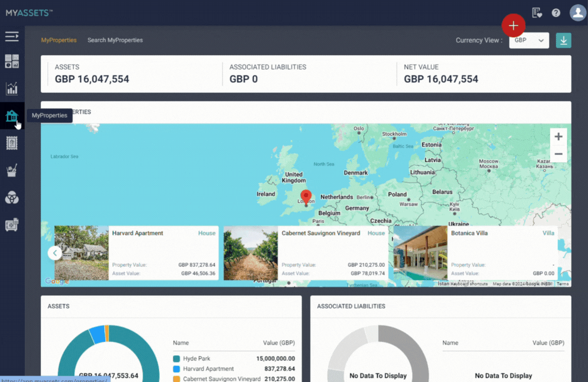The height and width of the screenshot is (382, 588).
Task: Click vineyard asset value GBP 78,019.74
Action: 367,274
